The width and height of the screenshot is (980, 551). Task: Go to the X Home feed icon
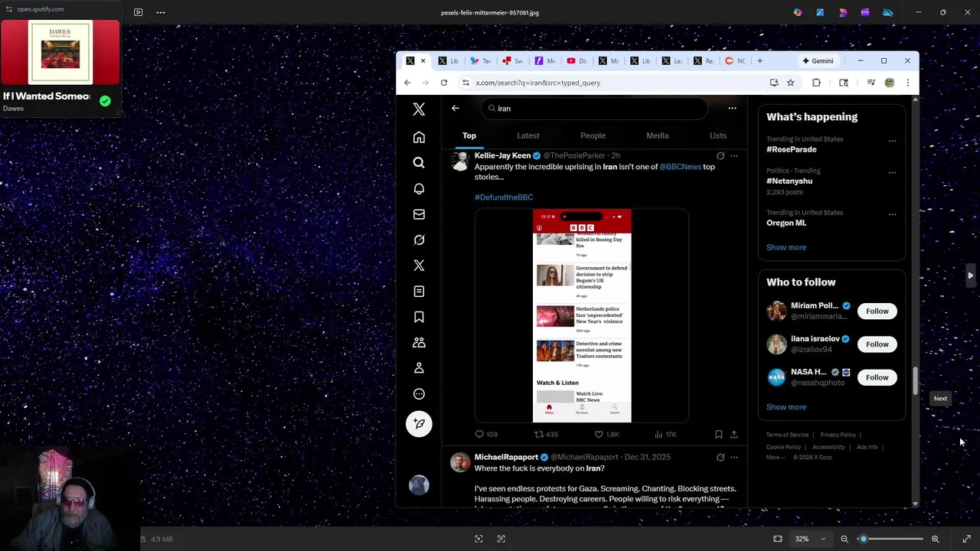point(419,137)
